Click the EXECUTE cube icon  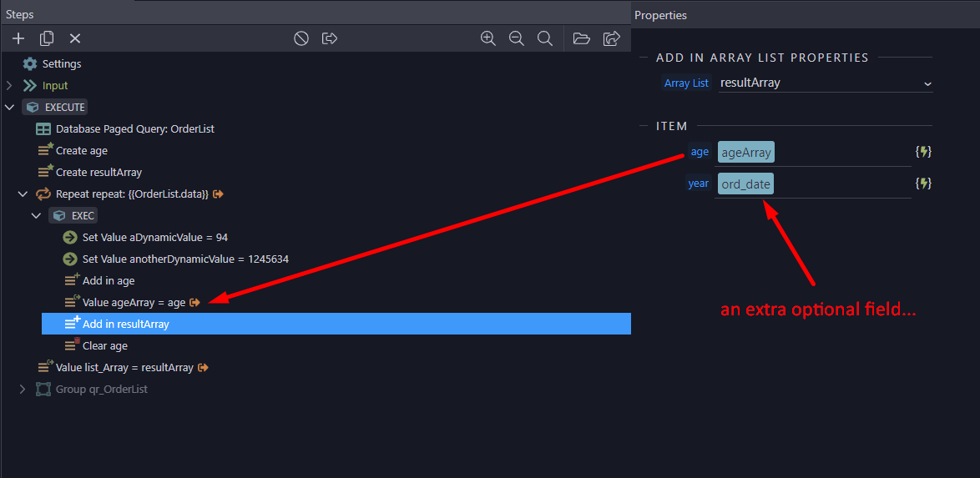click(33, 108)
